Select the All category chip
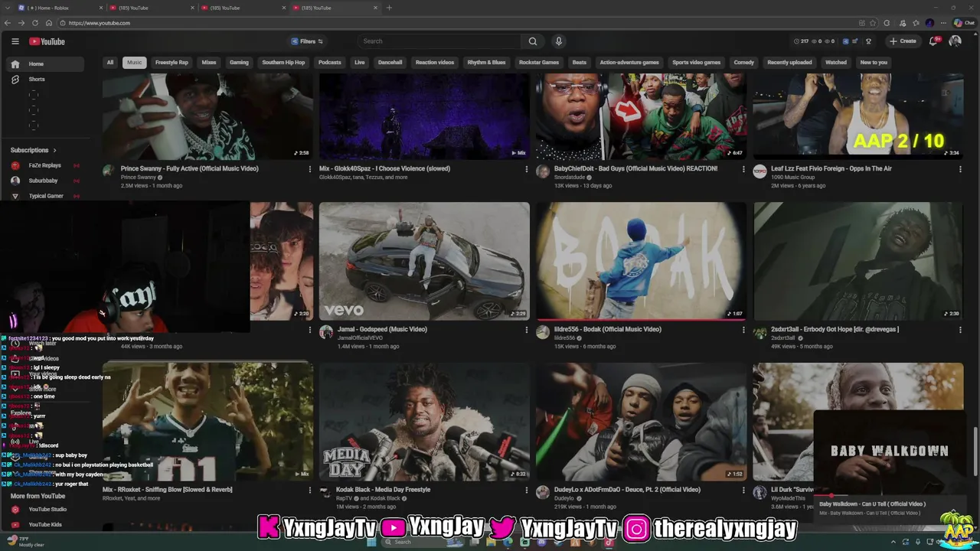980x551 pixels. coord(110,63)
